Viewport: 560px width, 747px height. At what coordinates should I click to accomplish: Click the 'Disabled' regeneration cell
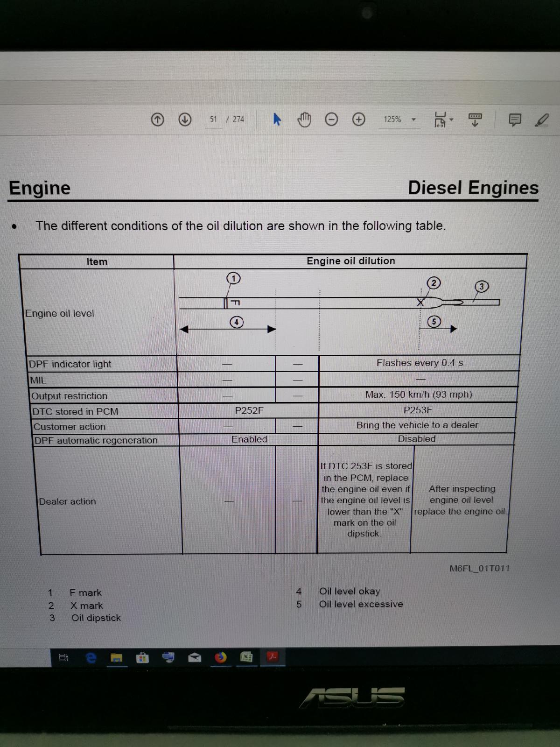click(x=417, y=439)
